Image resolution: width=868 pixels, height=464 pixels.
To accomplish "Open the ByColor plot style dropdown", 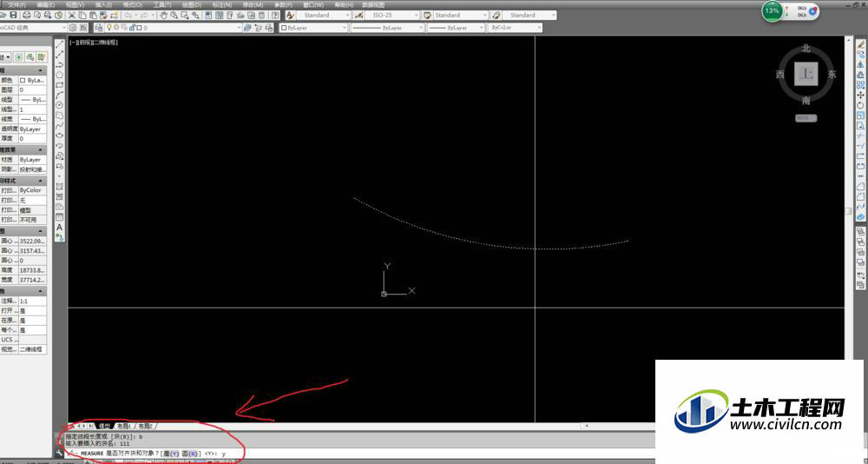I will click(x=515, y=27).
